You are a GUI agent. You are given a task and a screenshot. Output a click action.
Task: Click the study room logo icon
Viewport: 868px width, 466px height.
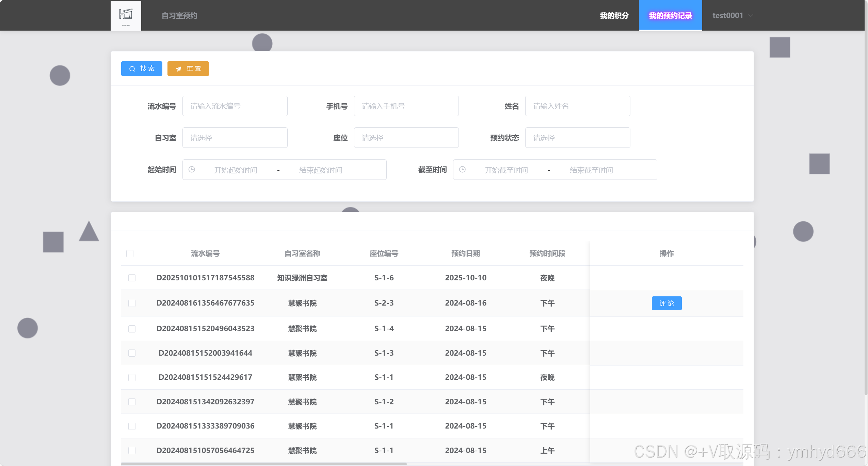[x=126, y=15]
